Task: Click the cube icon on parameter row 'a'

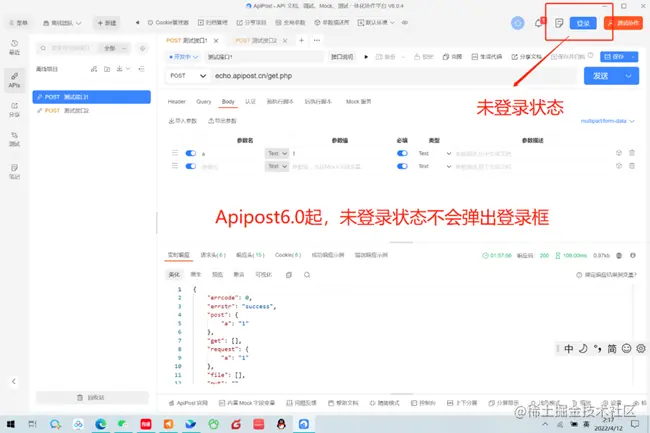Action: 619,153
